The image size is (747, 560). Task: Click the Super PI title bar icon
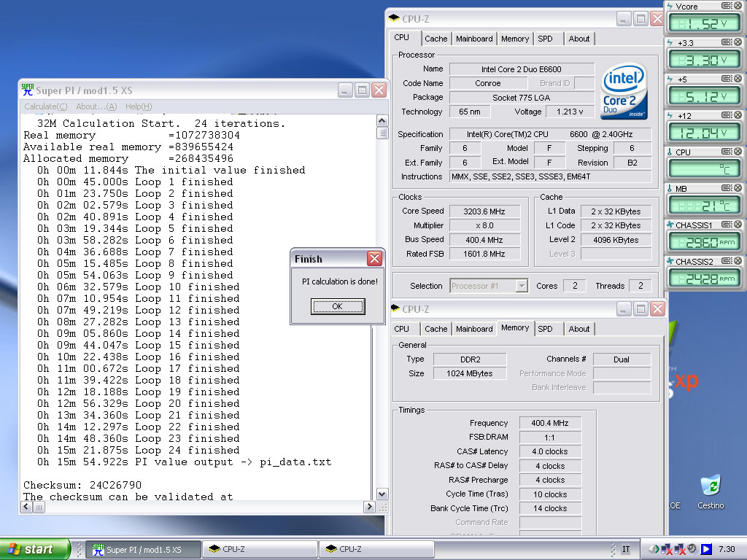tap(28, 90)
